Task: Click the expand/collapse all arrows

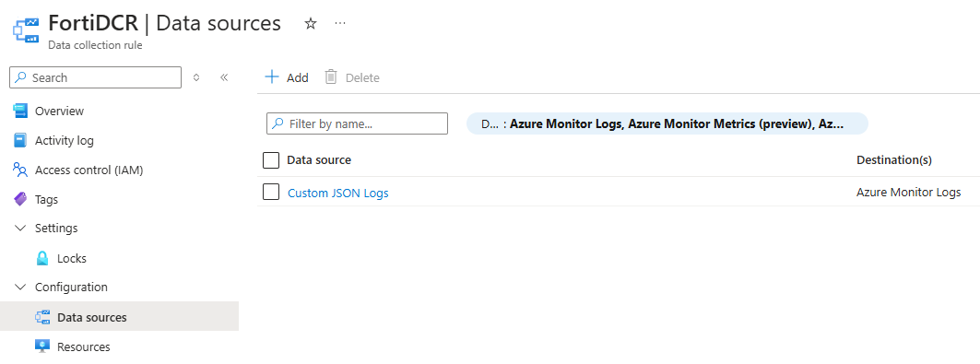Action: (x=196, y=77)
